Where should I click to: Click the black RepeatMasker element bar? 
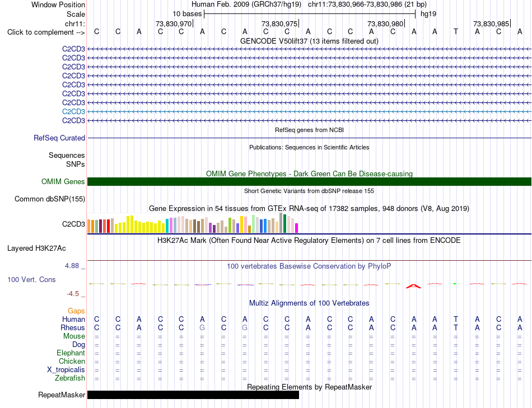[193, 395]
